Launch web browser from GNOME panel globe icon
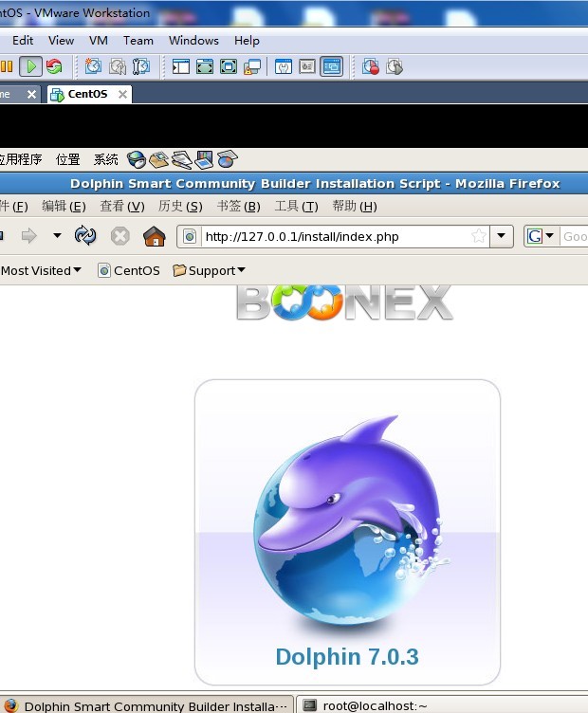Screen dimensions: 588x713 136,159
